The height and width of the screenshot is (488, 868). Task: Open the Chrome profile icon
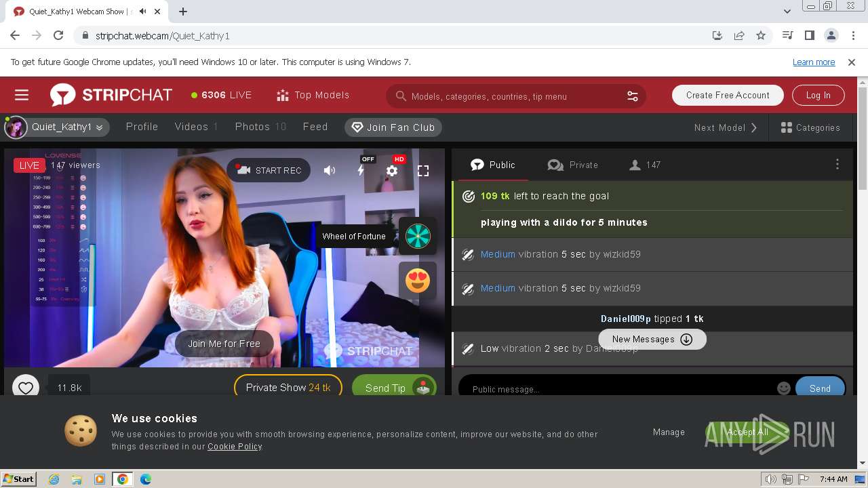(x=831, y=36)
